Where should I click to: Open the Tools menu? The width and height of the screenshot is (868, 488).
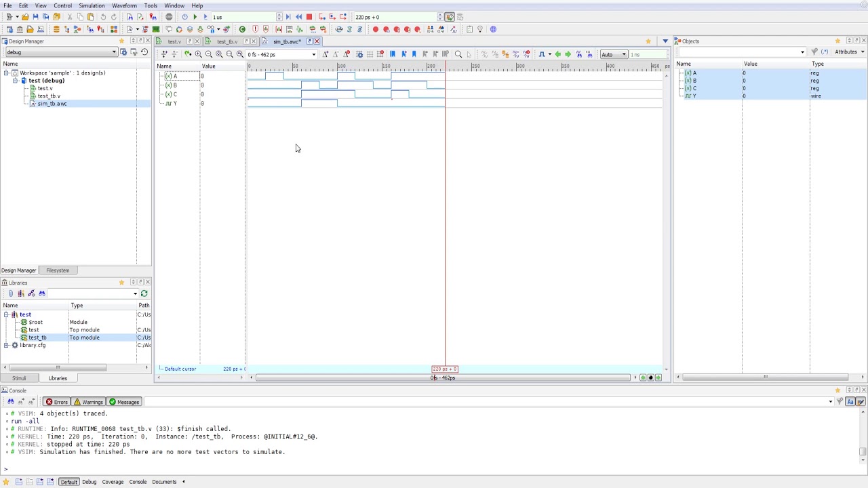tap(151, 5)
